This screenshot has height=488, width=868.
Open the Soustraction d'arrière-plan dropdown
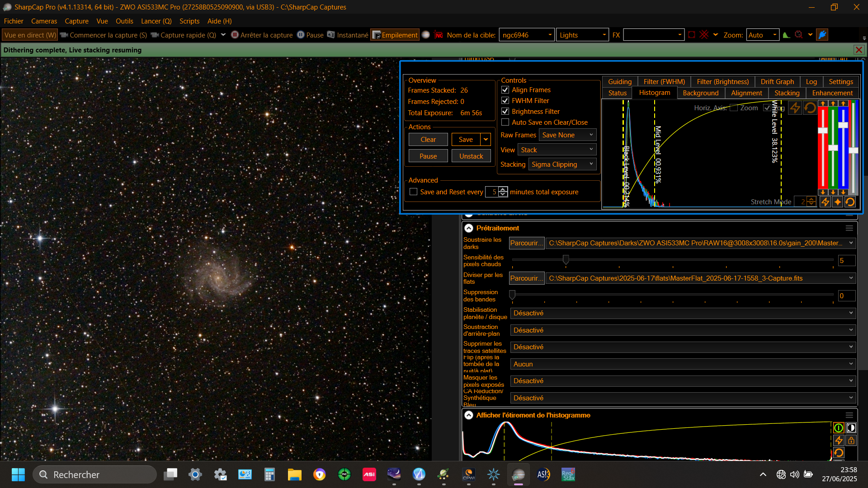point(683,330)
